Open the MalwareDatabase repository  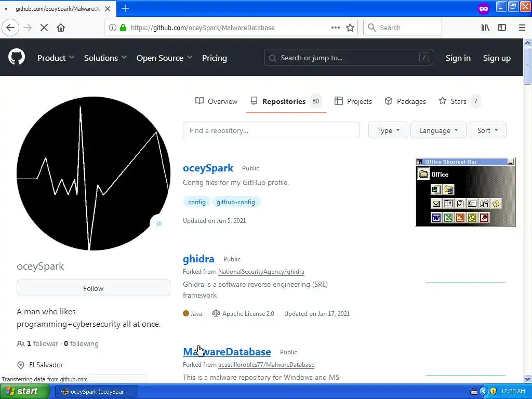(227, 352)
